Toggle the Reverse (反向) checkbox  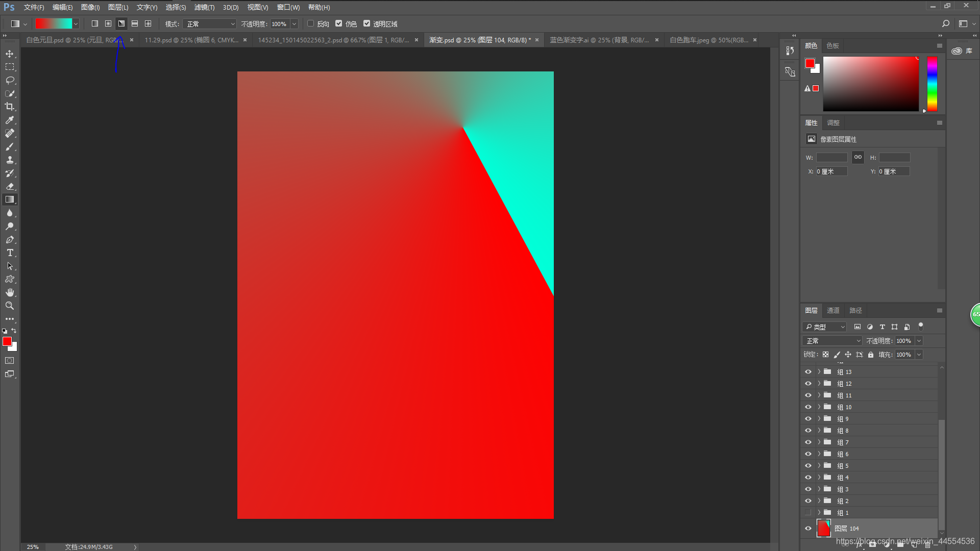pyautogui.click(x=310, y=23)
